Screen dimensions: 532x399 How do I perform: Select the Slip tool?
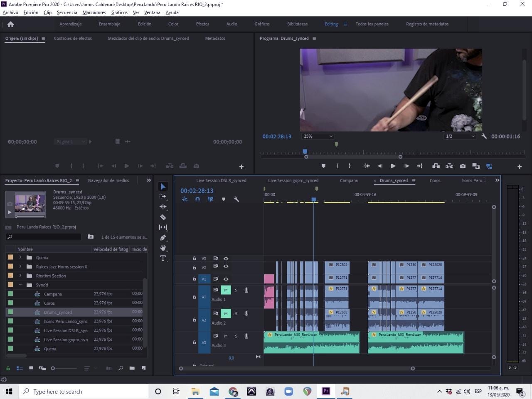click(x=163, y=227)
